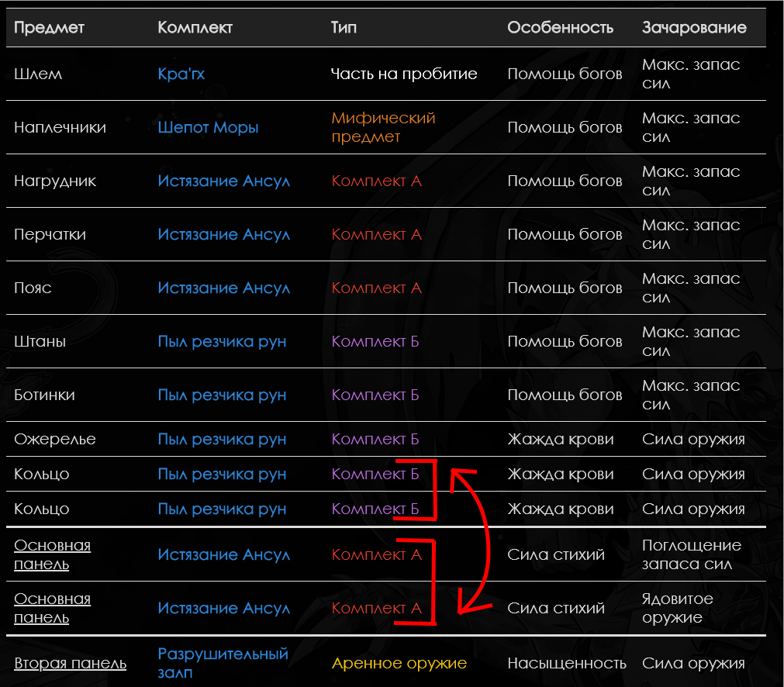784x687 pixels.
Task: Select the Часть на пробитие type text
Action: 404,74
